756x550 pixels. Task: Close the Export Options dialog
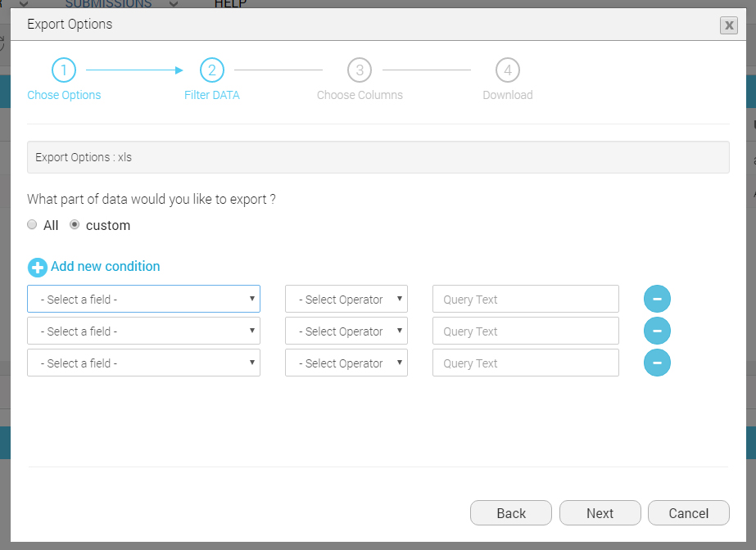tap(728, 25)
